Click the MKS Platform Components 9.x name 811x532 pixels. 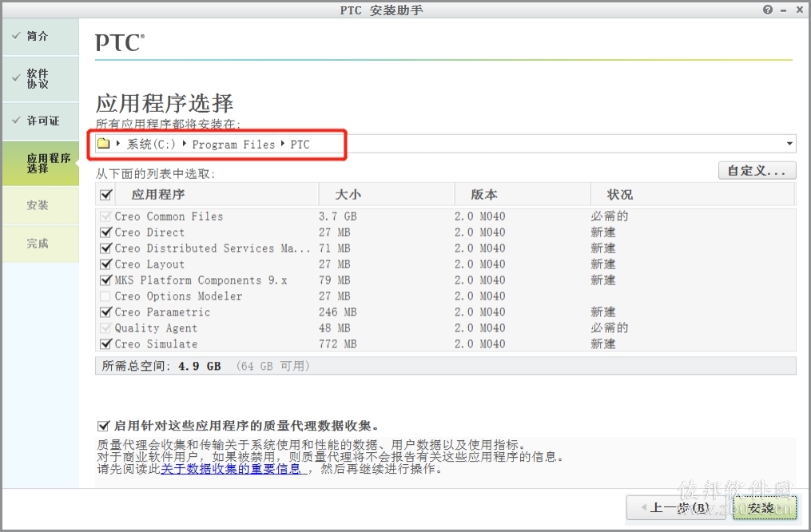[x=201, y=280]
